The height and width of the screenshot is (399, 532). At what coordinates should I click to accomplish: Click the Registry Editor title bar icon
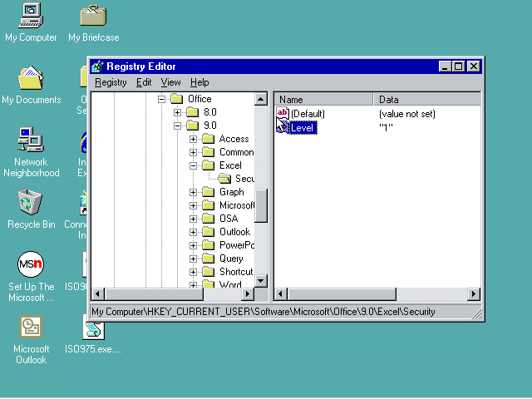point(97,66)
